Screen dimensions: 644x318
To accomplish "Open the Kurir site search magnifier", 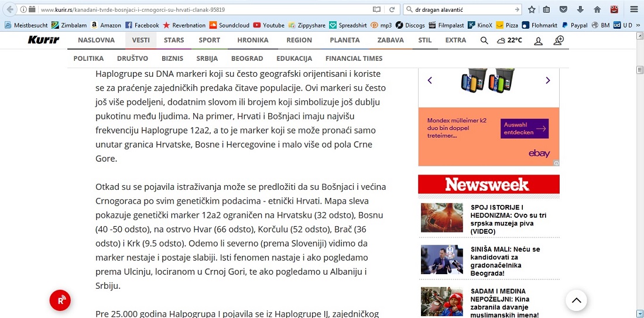I will click(484, 40).
